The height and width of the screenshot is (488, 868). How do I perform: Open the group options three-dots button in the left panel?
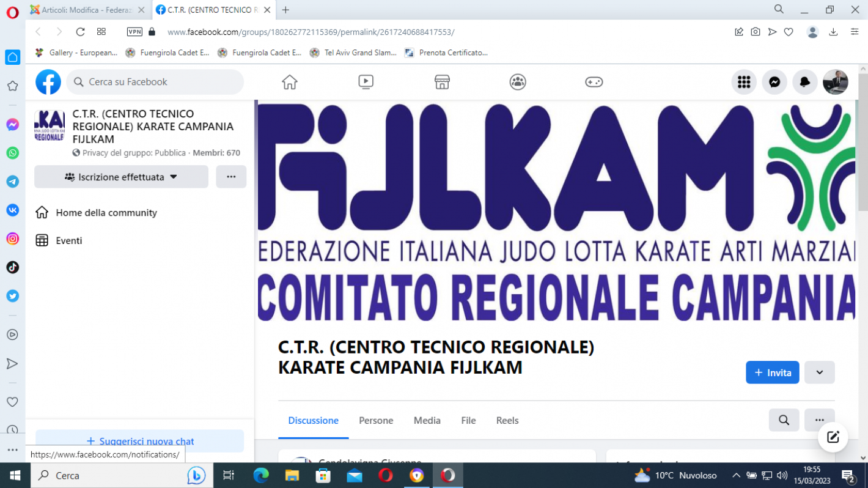tap(231, 177)
